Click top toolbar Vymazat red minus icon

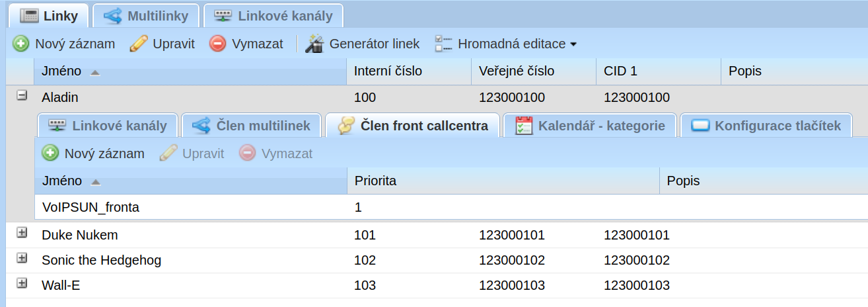(x=217, y=44)
